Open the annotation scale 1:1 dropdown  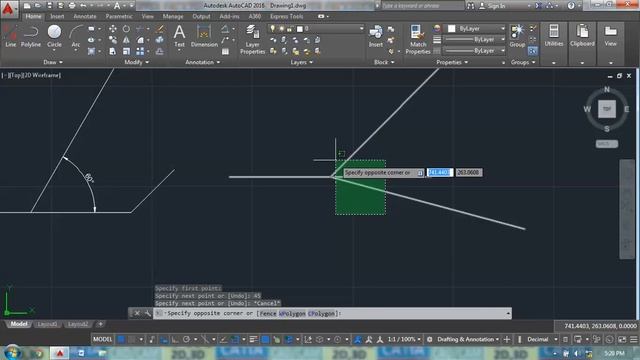tap(403, 339)
